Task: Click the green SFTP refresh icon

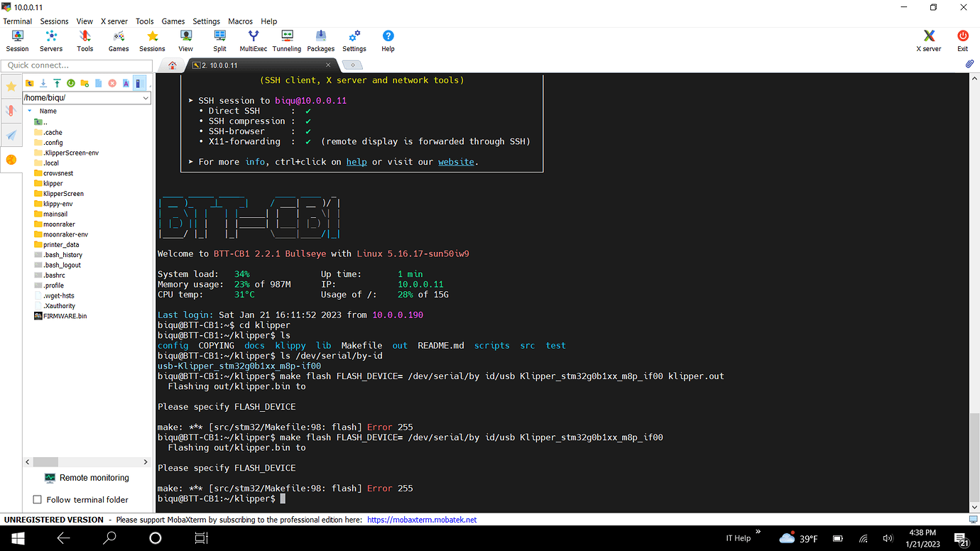Action: (71, 83)
